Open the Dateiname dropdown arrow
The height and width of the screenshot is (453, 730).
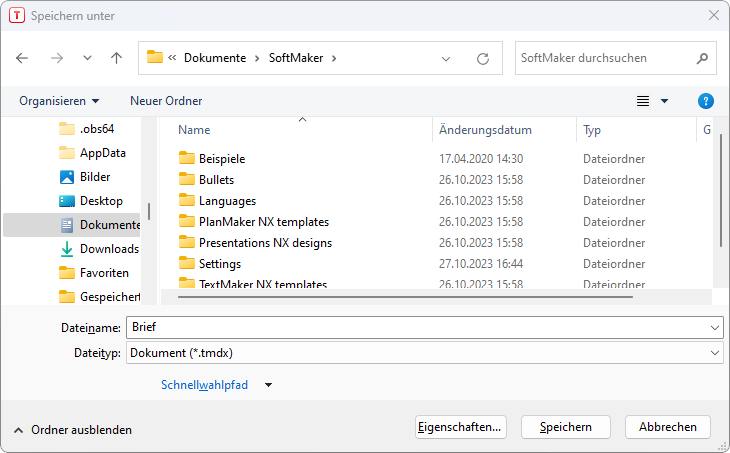pos(715,328)
